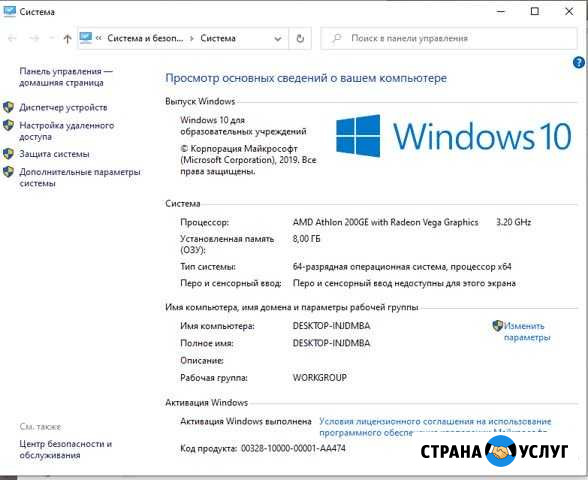Click the heading 'Просмотр основных сведений о вашем компьютере'

(x=306, y=78)
